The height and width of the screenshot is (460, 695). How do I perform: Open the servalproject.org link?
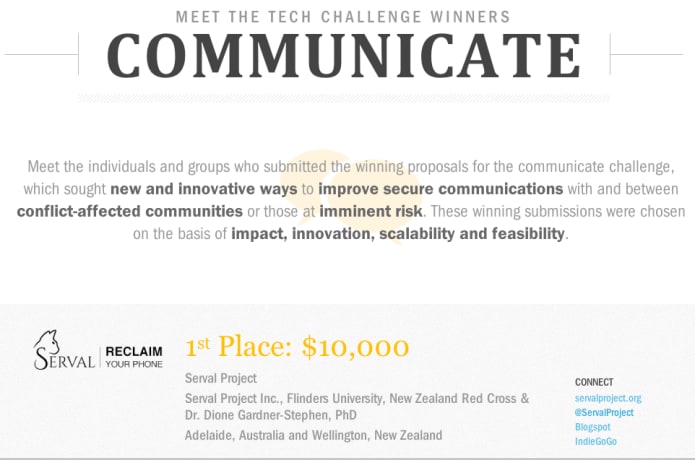[x=607, y=397]
